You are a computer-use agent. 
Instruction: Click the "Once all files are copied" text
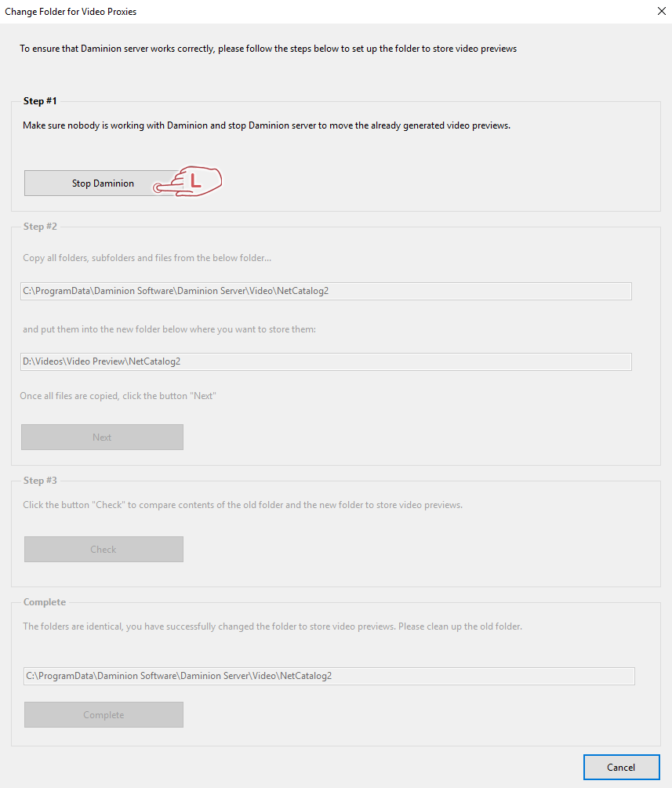click(118, 396)
